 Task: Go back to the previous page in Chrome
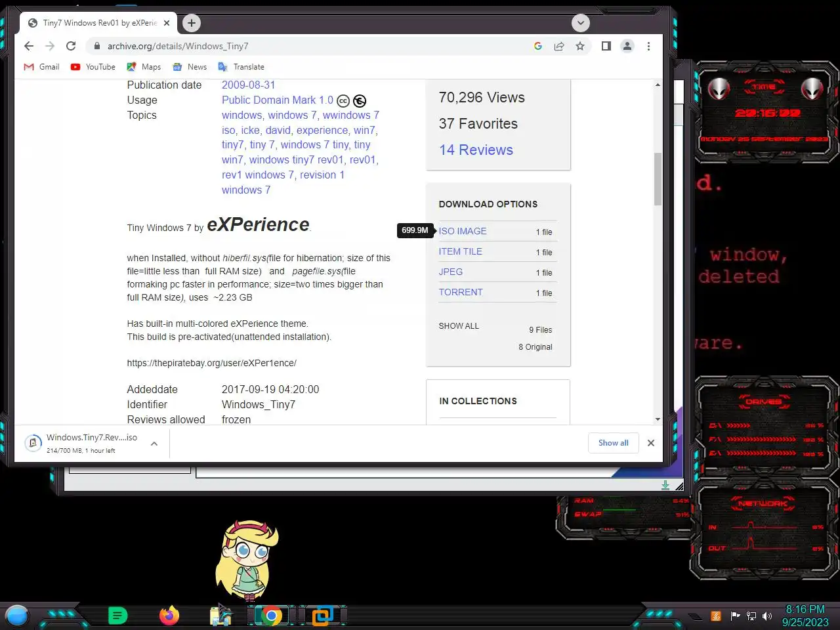click(x=29, y=46)
